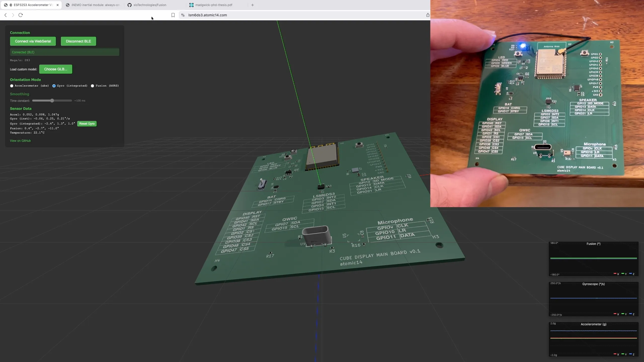This screenshot has height=362, width=644.
Task: Select Gyro (integrated) orientation mode
Action: click(54, 86)
